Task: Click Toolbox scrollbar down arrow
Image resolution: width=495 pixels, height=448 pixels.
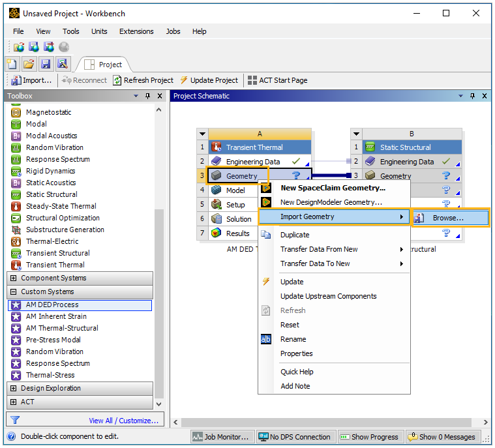Action: tap(159, 404)
